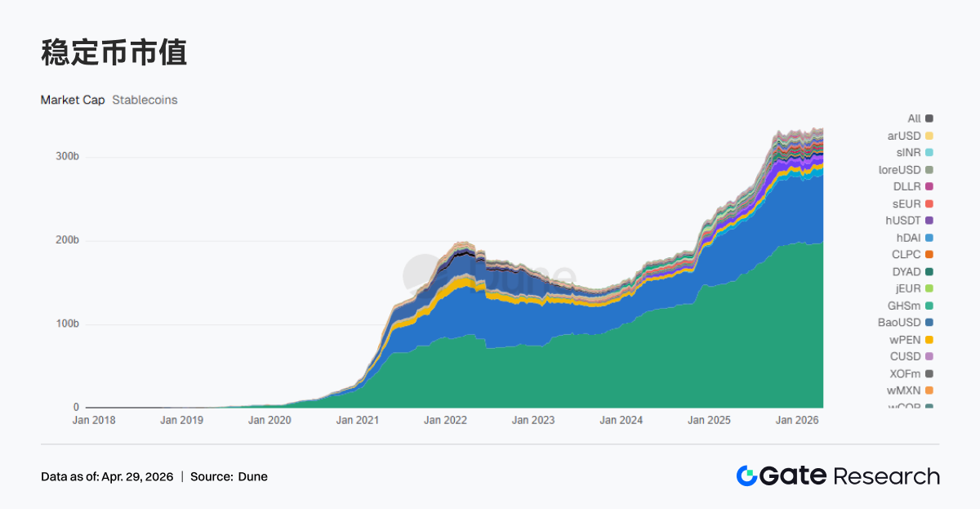Click the arUSD yellow legend marker
This screenshot has height=509, width=980.
tap(929, 136)
